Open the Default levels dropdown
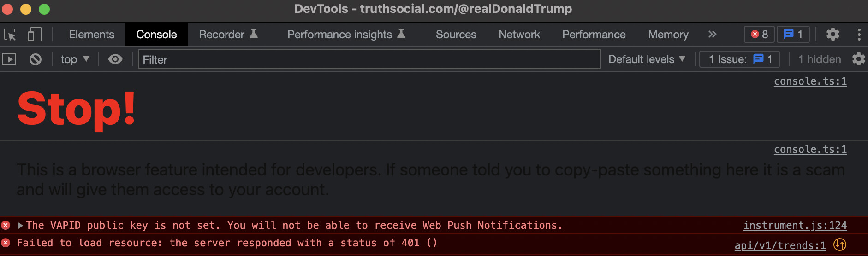 647,59
